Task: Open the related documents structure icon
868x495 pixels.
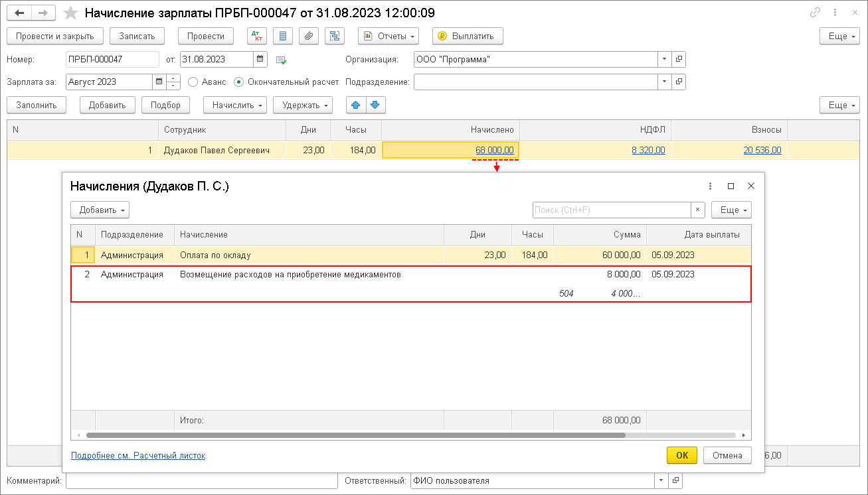Action: coord(334,36)
